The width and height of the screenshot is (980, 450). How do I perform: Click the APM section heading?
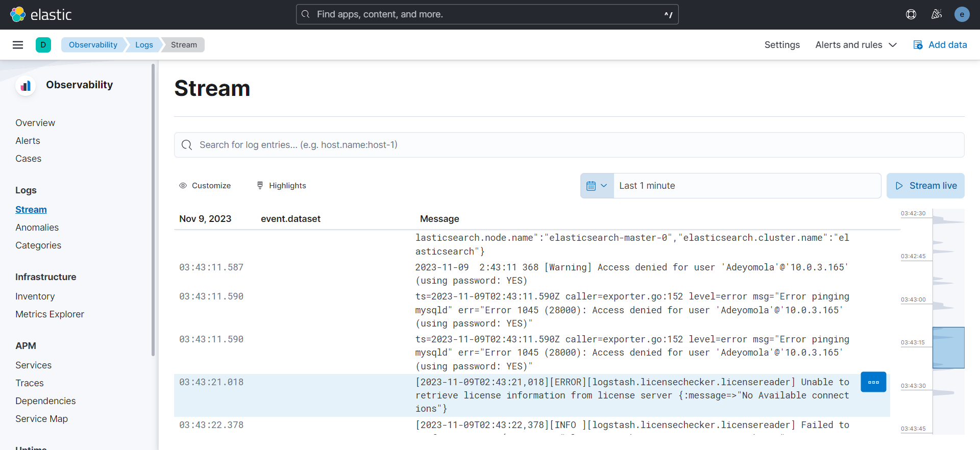coord(26,346)
